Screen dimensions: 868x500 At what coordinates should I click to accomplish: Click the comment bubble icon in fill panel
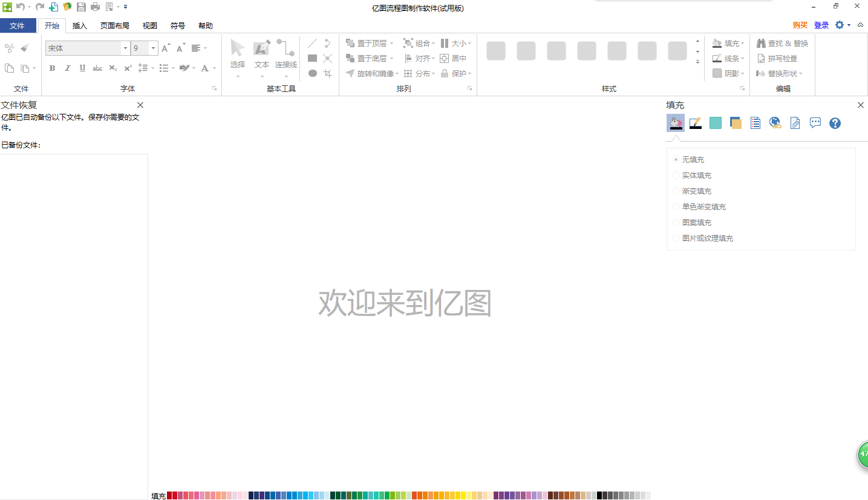tap(815, 123)
